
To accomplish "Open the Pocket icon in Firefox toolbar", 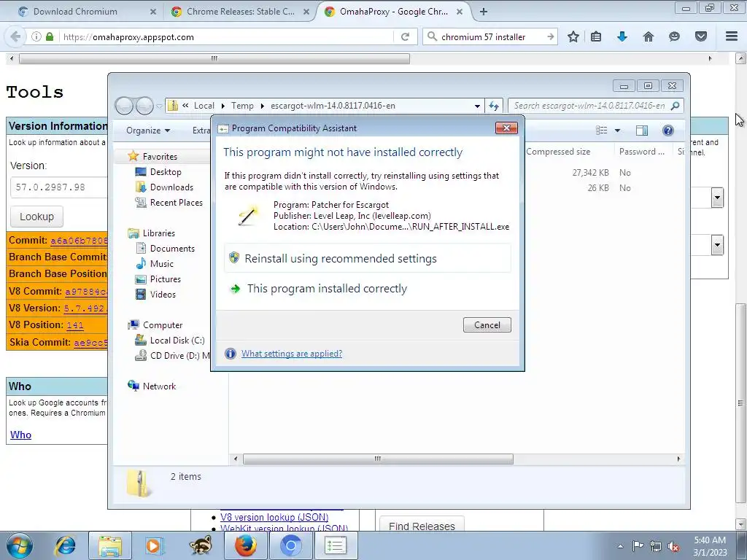I will pyautogui.click(x=700, y=36).
